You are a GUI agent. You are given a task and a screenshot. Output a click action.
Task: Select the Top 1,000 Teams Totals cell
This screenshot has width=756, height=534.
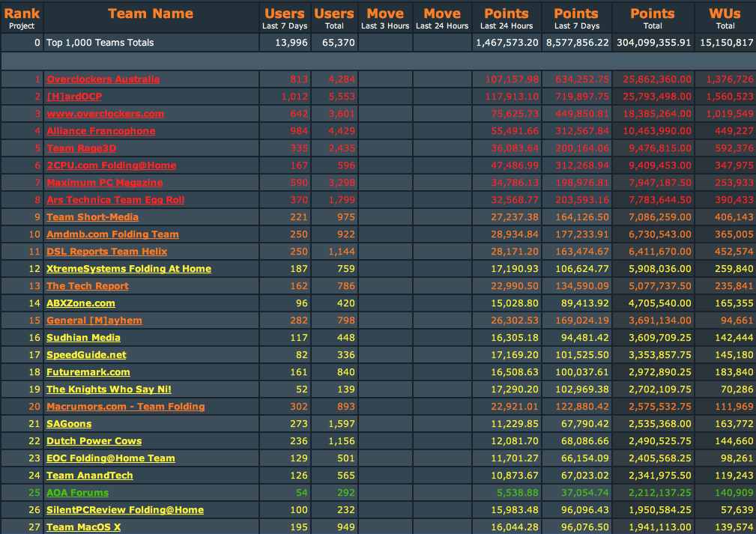(151, 43)
